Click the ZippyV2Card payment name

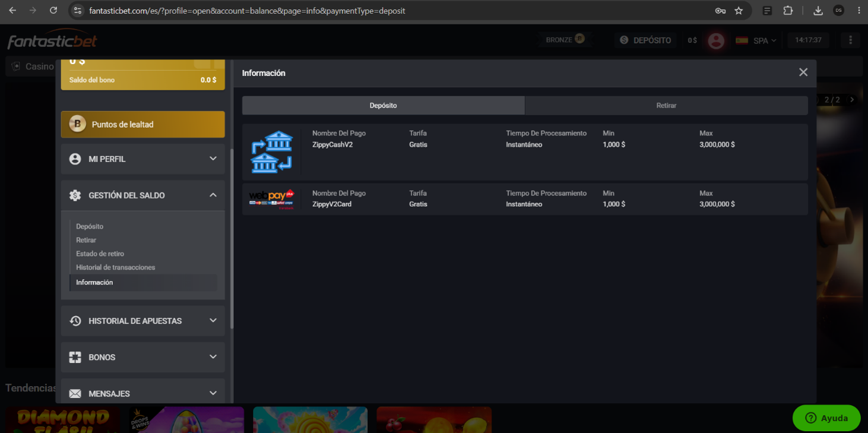[332, 204]
